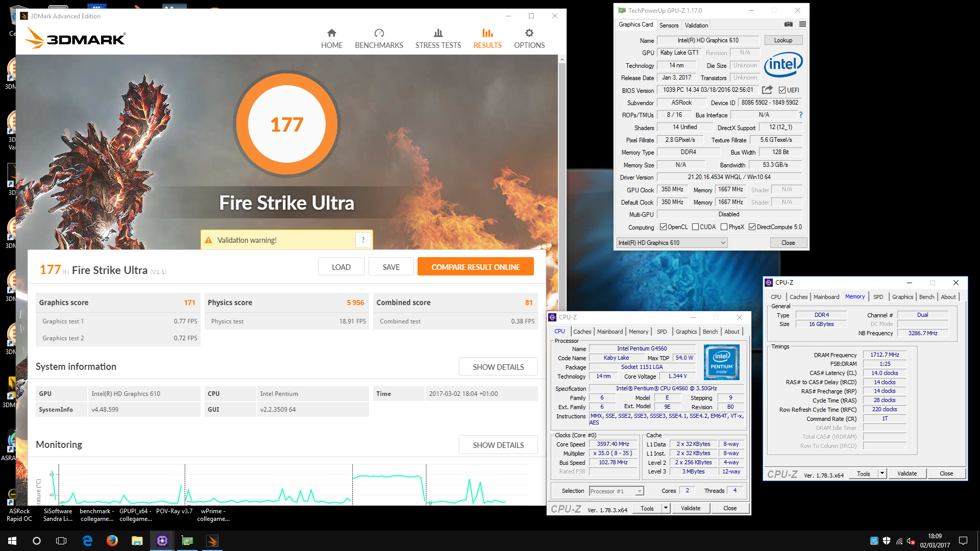The width and height of the screenshot is (980, 551).
Task: Open About tab in CPU-Z Memory window
Action: pyautogui.click(x=948, y=297)
